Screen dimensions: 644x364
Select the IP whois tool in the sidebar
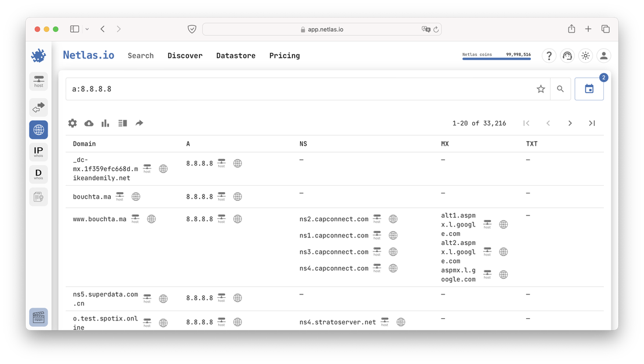[x=38, y=152]
